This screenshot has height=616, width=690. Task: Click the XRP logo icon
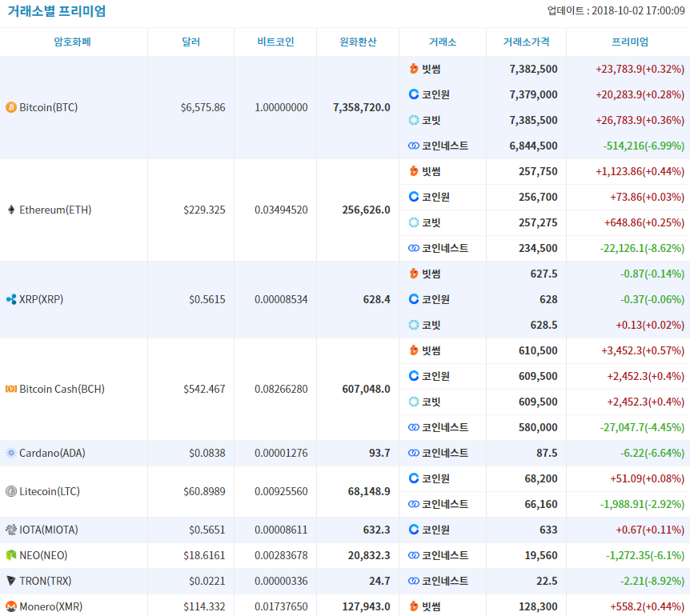pyautogui.click(x=11, y=299)
